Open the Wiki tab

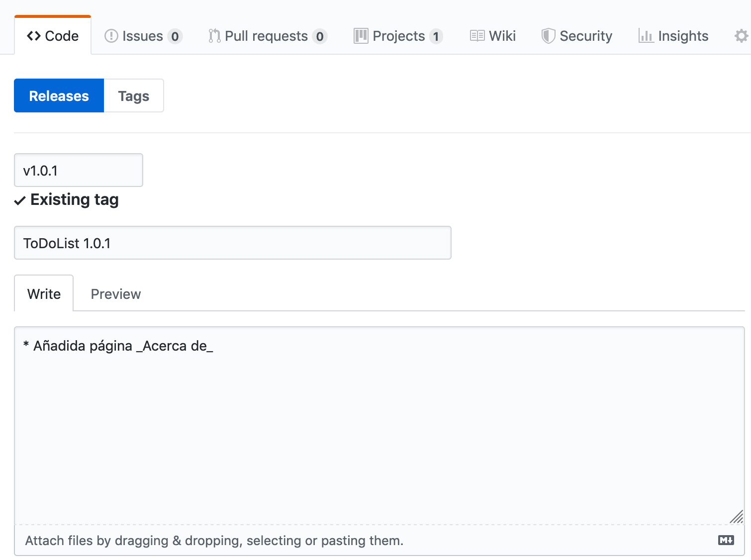493,36
